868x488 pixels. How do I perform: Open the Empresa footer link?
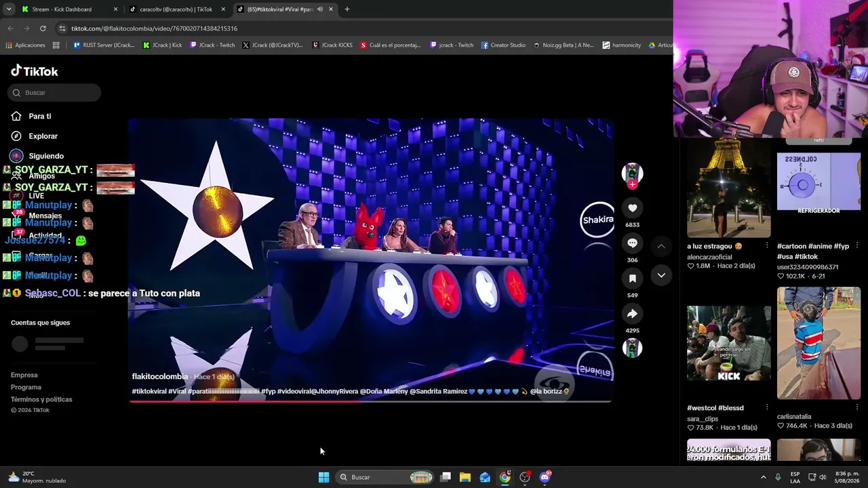click(24, 375)
